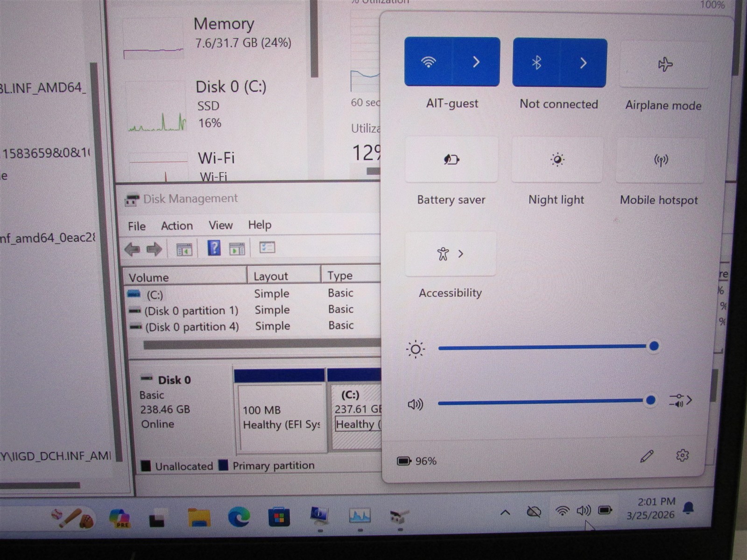
Task: Open Settings via the gear icon
Action: [682, 455]
